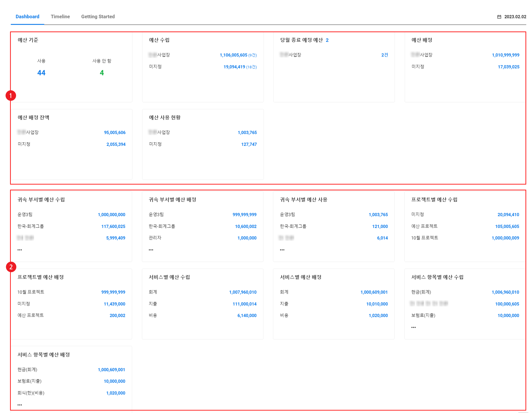Click the badge 2 beside 당월 종료 예정 예산

coord(327,40)
